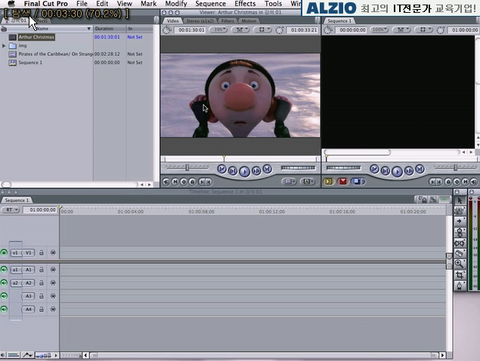This screenshot has width=480, height=361.
Task: Toggle Clip Keyframes button at timeline bottom-left
Action: [x=13, y=355]
